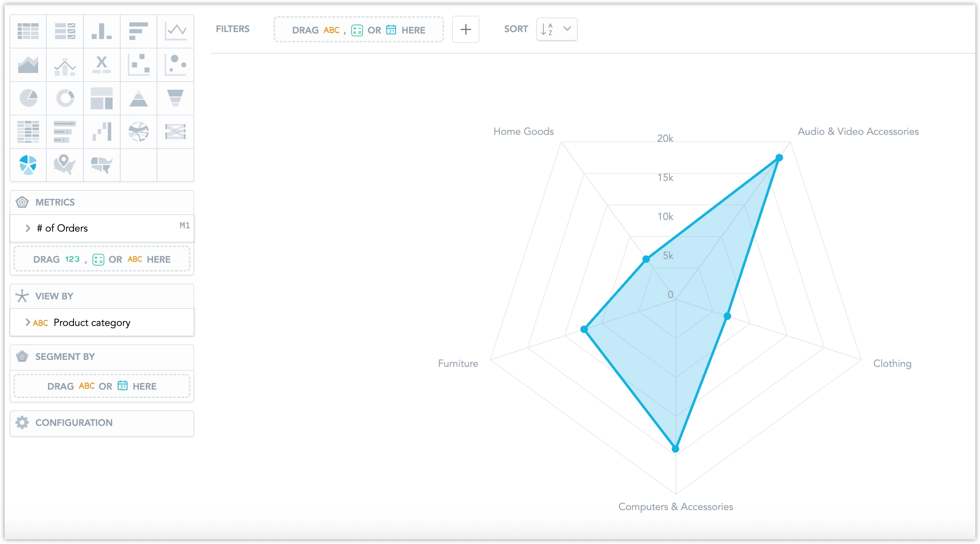The image size is (980, 544).
Task: Pick the Bubble chart visualization
Action: (x=175, y=65)
